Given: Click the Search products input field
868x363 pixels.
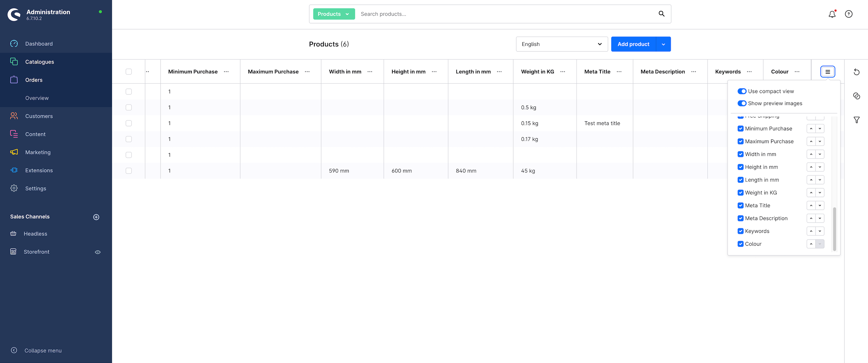Looking at the screenshot, I should (506, 14).
